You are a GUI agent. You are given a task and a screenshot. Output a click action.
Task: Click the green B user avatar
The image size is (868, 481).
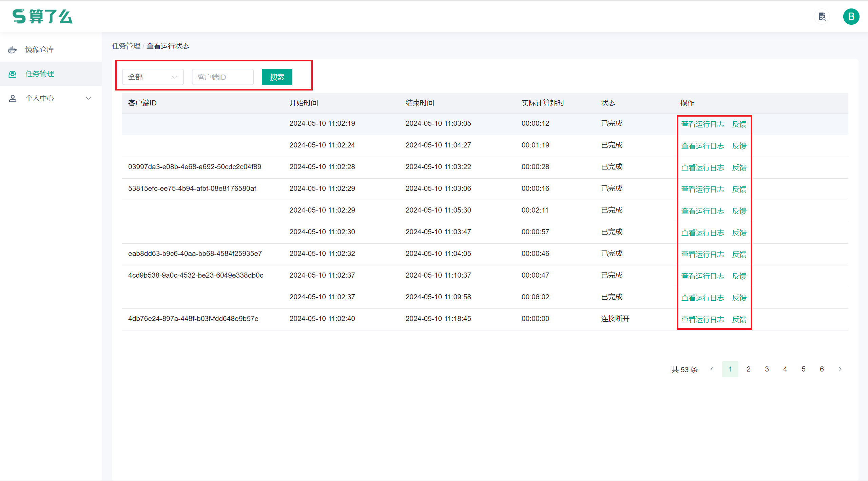tap(851, 17)
